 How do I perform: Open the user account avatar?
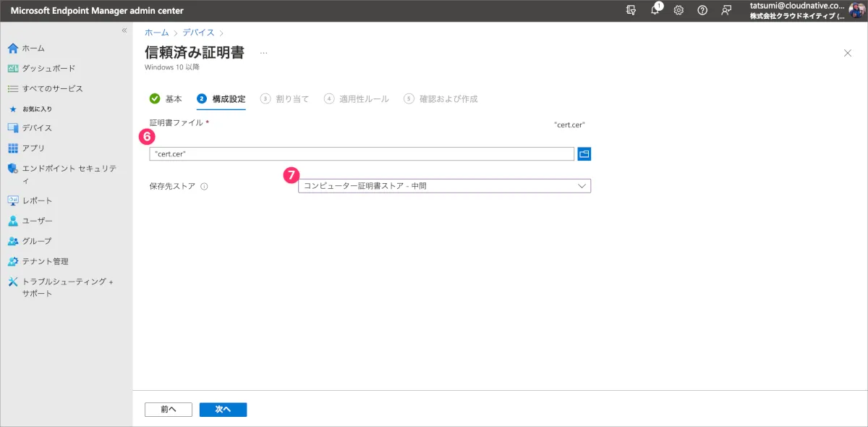(x=856, y=10)
